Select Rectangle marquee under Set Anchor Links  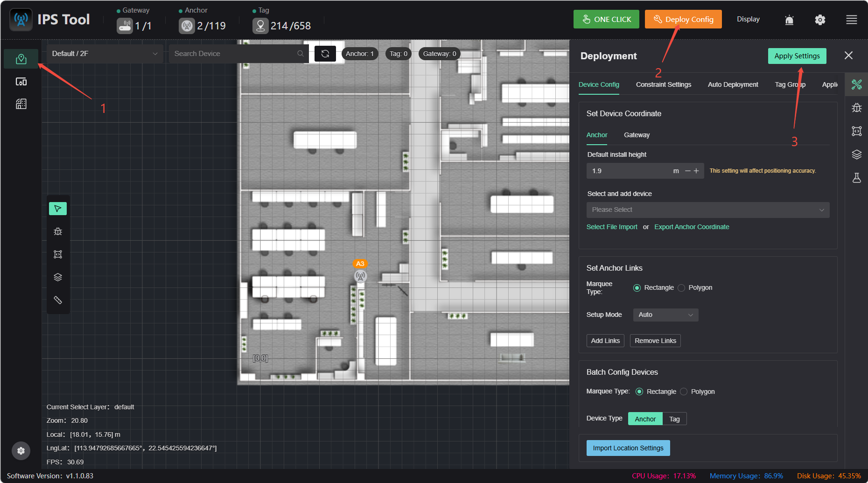tap(637, 288)
